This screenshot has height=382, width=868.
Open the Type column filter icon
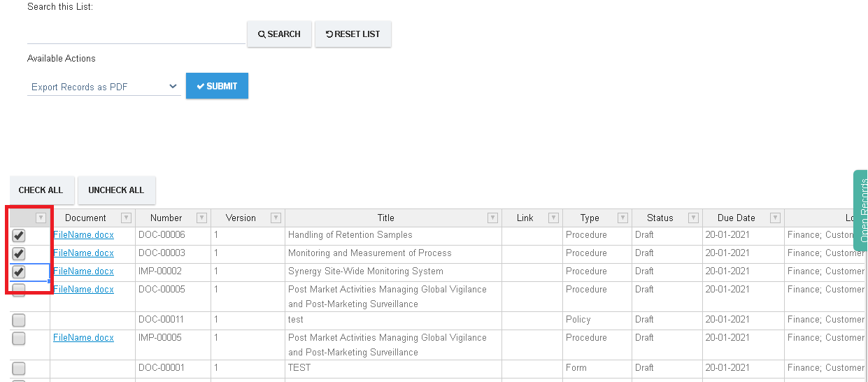tap(622, 218)
